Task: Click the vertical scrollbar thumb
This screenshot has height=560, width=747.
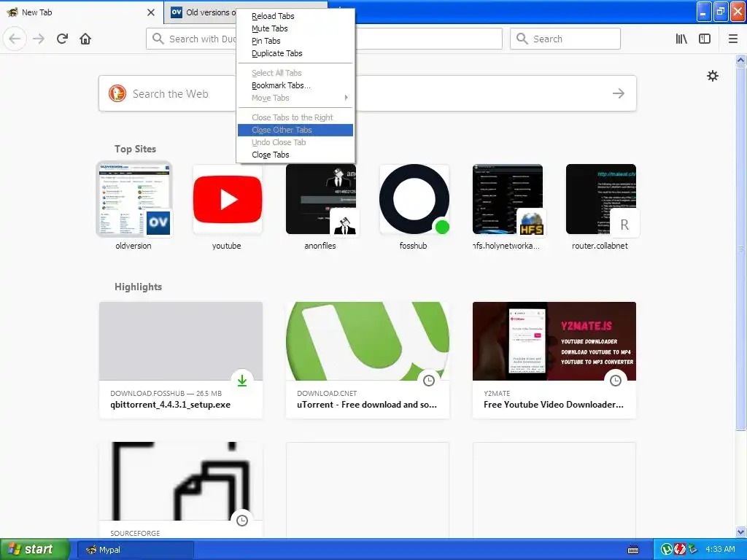Action: pyautogui.click(x=741, y=248)
